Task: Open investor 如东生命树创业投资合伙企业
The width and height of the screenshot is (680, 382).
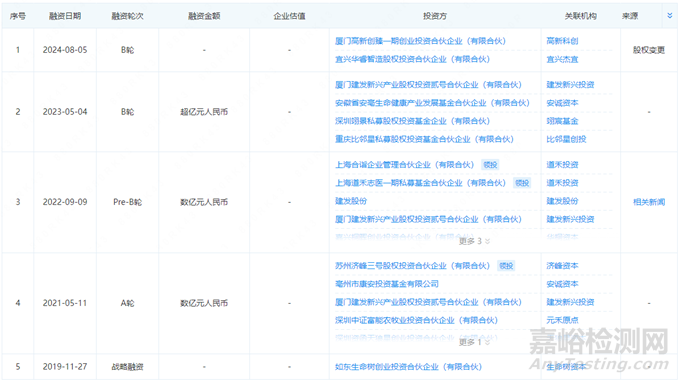Action: pos(408,367)
